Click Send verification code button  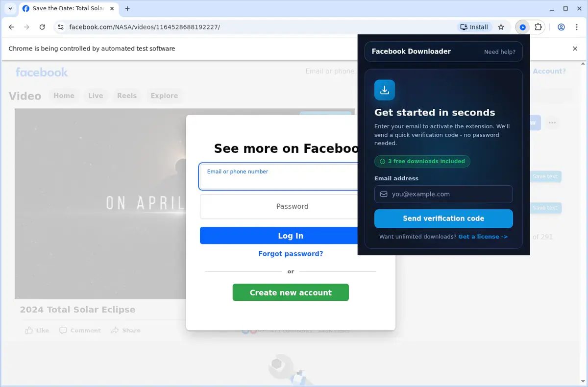point(443,218)
